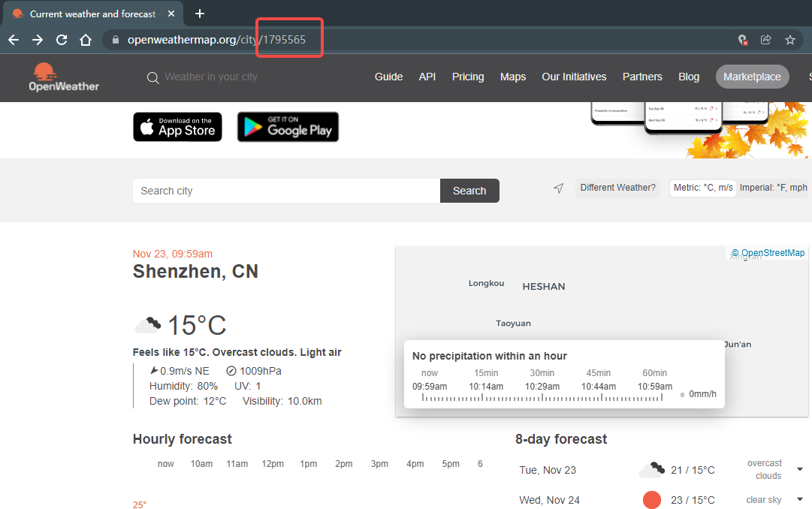Focus the Weather in your city field
The width and height of the screenshot is (812, 509).
(x=211, y=77)
